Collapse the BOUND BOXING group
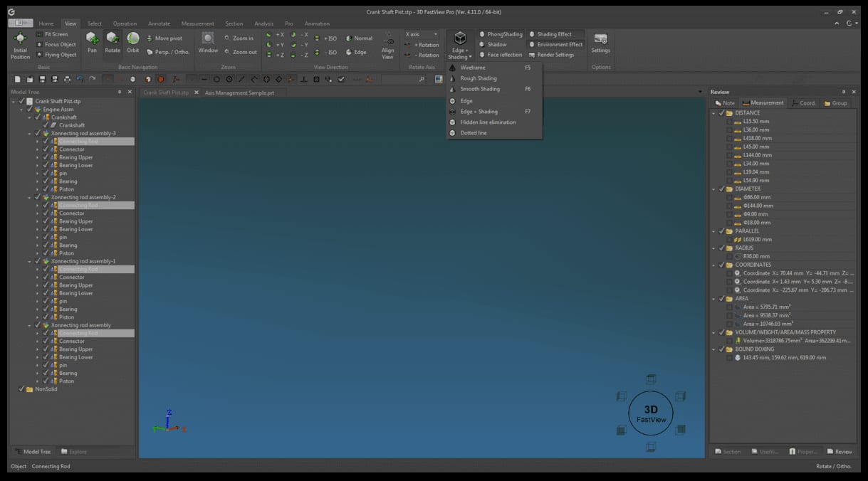Screen dimensions: 868x481 click(x=714, y=349)
